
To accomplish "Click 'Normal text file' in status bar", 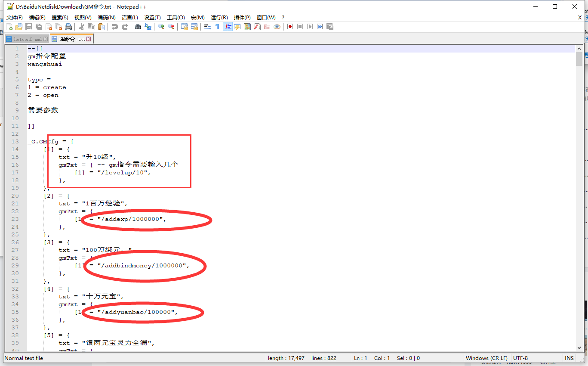I will pyautogui.click(x=24, y=358).
